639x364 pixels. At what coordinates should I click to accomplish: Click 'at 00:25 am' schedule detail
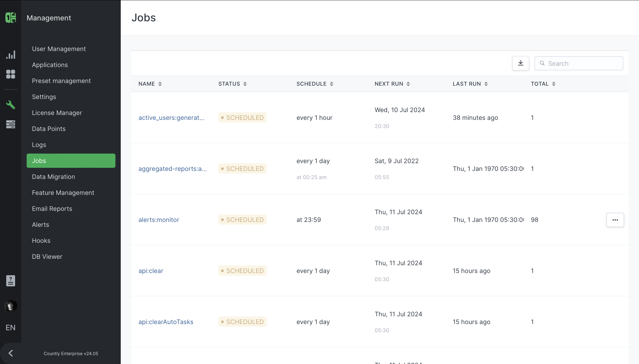[x=311, y=177]
